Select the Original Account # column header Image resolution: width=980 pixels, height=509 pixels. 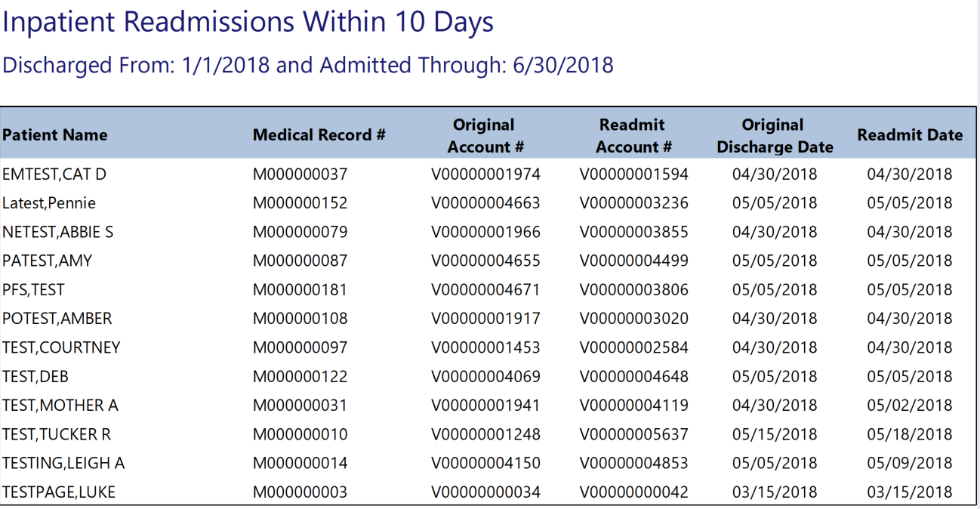(x=485, y=135)
